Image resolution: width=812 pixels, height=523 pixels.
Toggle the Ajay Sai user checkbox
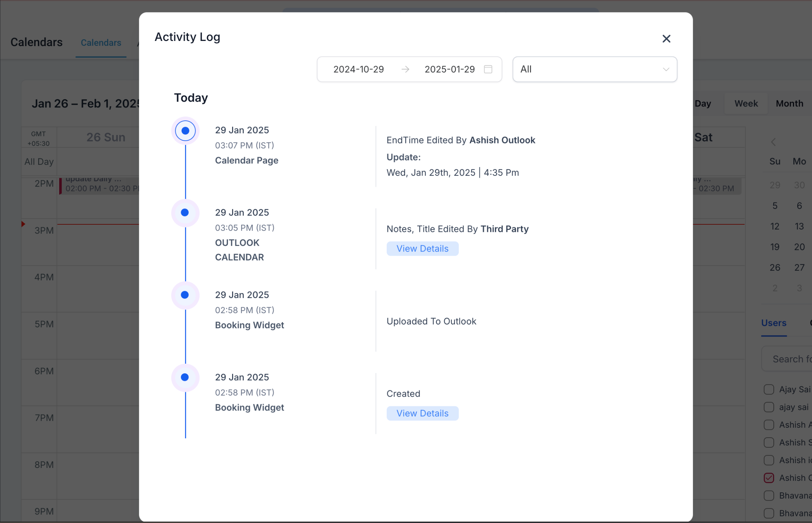point(769,389)
